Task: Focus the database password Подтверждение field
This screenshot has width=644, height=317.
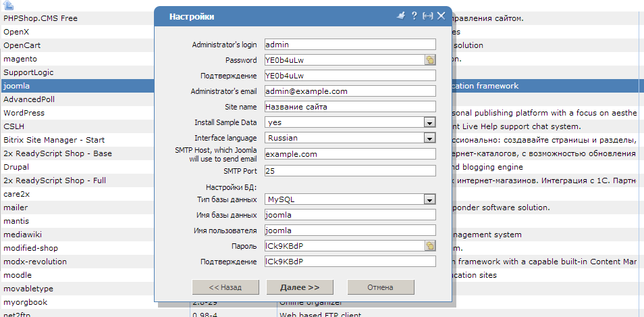Action: click(x=350, y=262)
